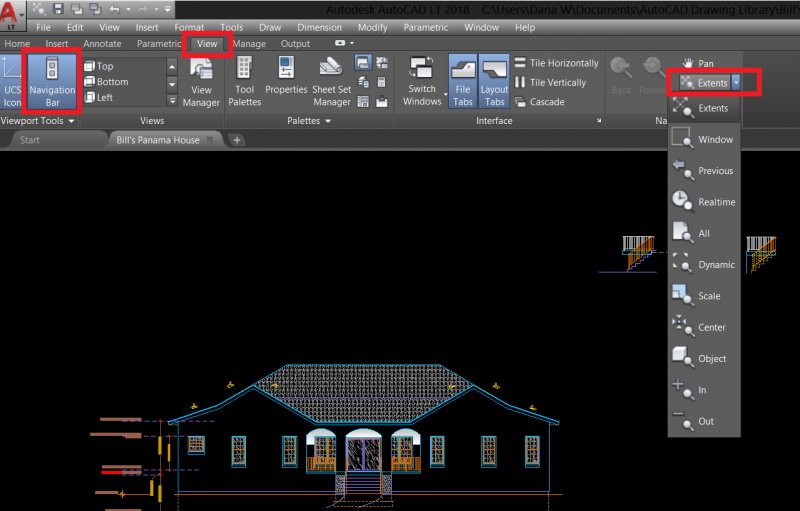This screenshot has height=511, width=800.
Task: Choose Zoom Realtime from the list
Action: pos(704,202)
